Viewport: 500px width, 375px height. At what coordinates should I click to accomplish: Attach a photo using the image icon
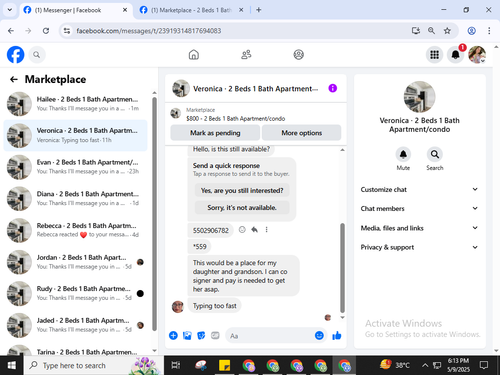(x=187, y=335)
